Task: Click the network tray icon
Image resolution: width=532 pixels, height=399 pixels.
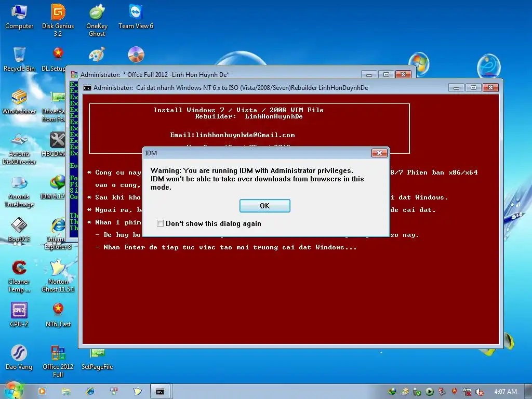Action: pos(467,392)
